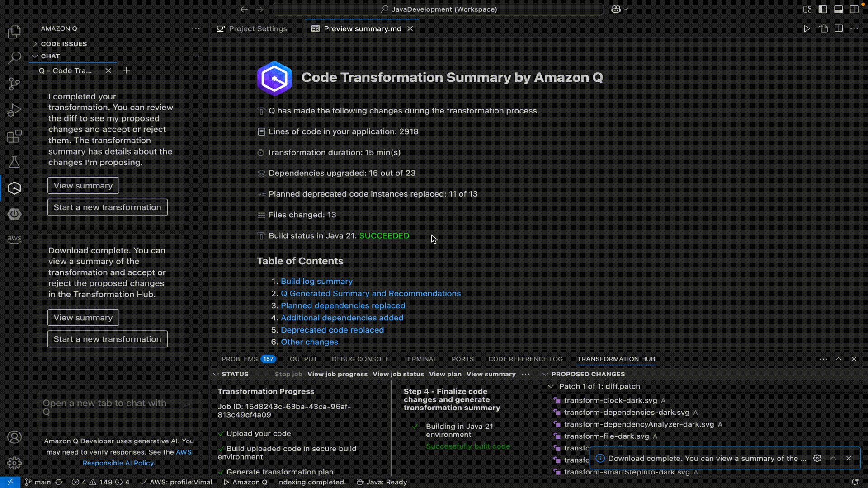This screenshot has width=868, height=488.
Task: Open the Deprecated code replaced link
Action: [x=332, y=330]
